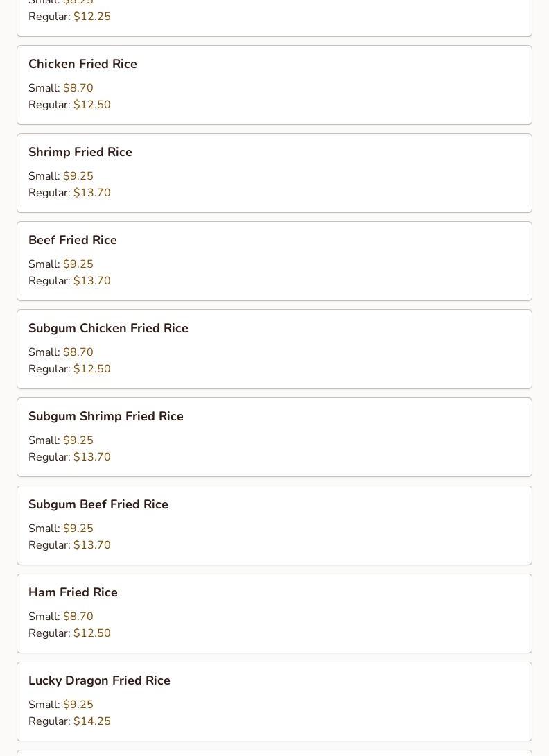Click the Chicken Fried Rice item title

82,64
